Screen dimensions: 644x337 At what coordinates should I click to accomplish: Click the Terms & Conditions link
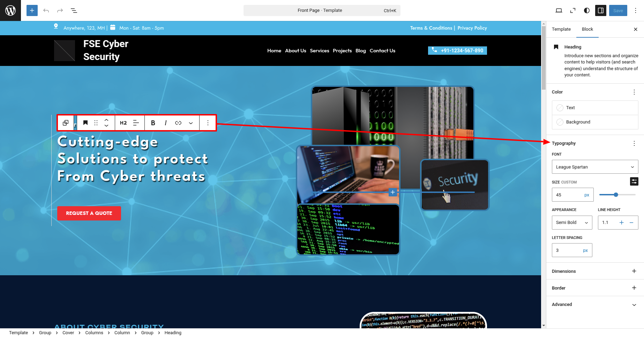tap(431, 28)
